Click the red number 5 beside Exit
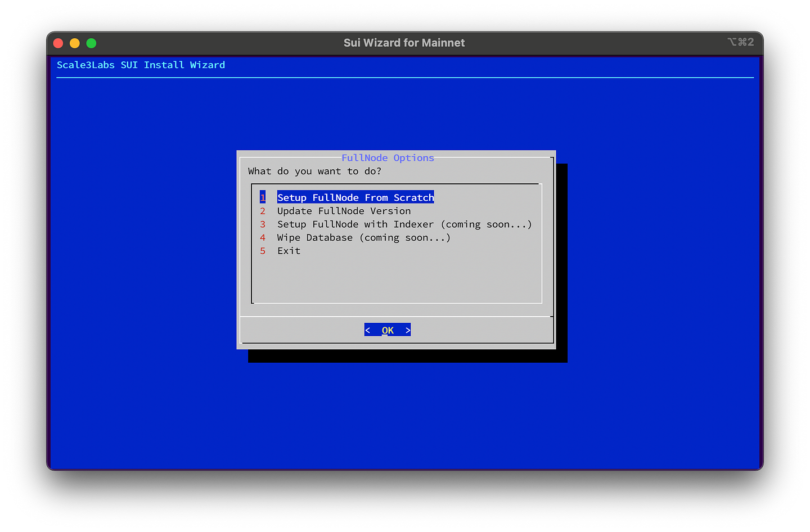 pos(263,251)
